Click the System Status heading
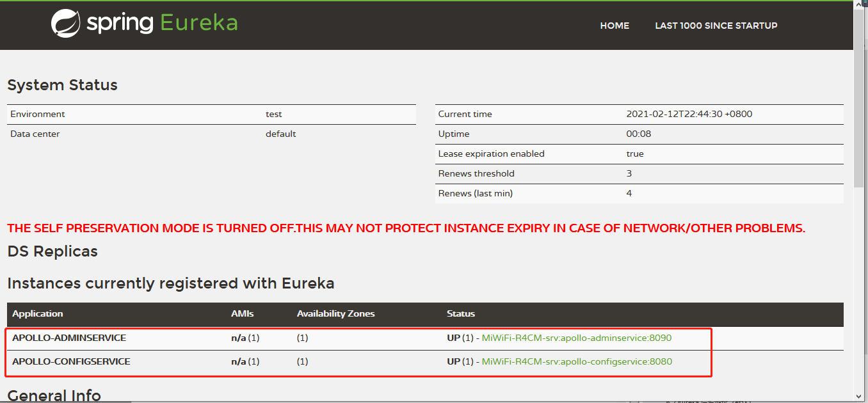 62,85
